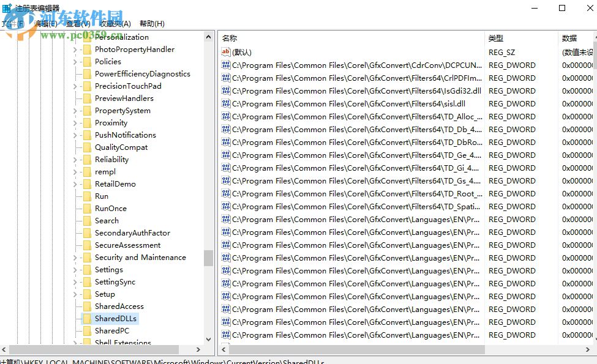Select the CrlPDFIm DWORD value icon

point(226,78)
